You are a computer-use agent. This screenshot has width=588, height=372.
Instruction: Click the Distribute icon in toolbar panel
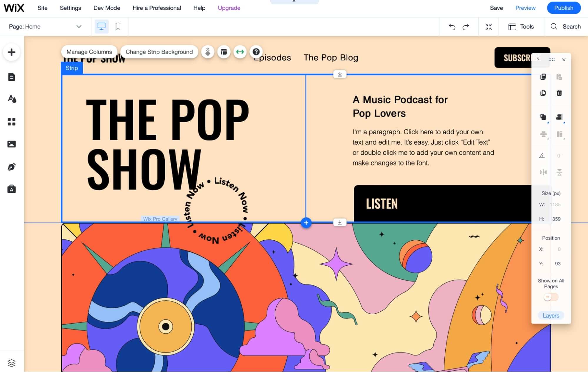pos(543,134)
